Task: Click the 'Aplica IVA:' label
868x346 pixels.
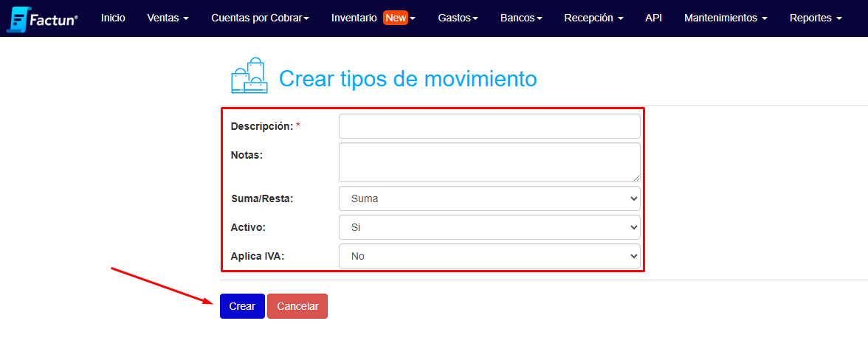Action: (258, 256)
